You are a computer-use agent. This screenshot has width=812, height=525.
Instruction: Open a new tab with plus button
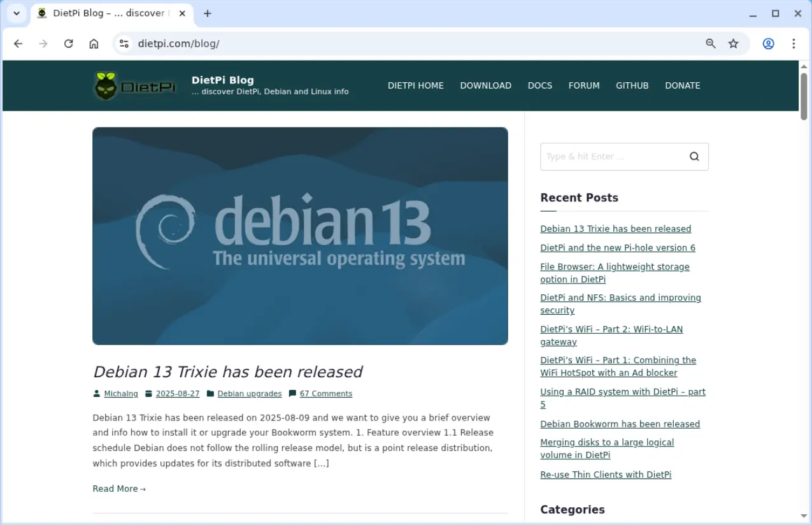(x=207, y=13)
